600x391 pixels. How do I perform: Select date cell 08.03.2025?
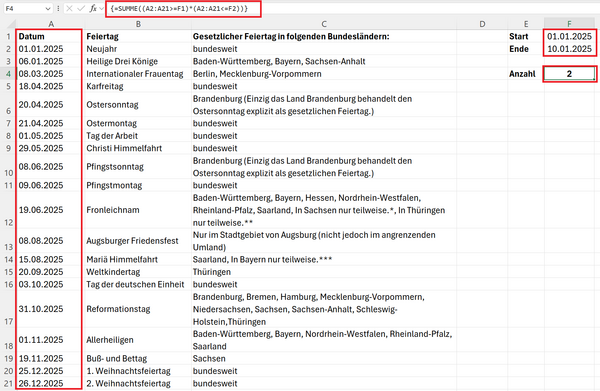[x=49, y=74]
